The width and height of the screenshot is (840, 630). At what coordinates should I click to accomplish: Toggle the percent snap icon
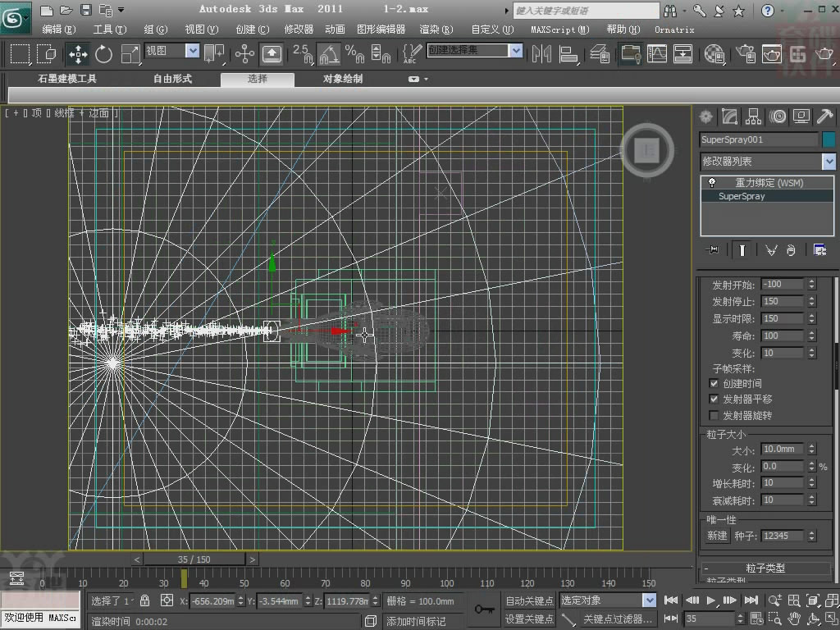coord(354,54)
